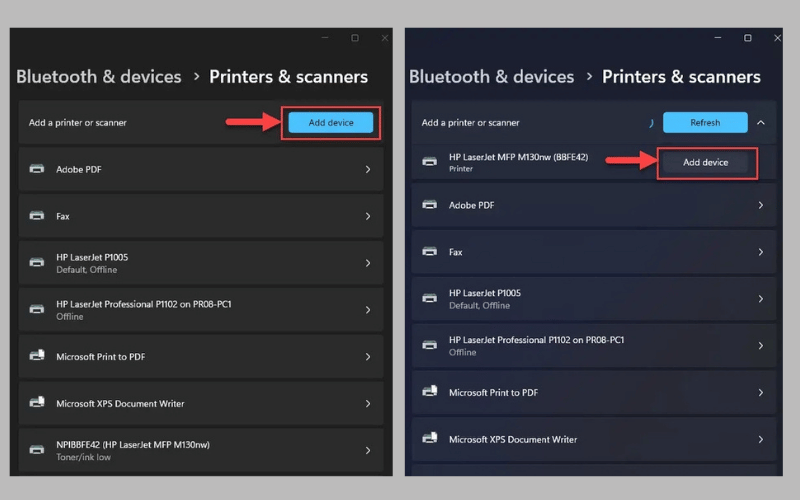Screen dimensions: 800x500
Task: Click HP LaserJet Professional P1102 icon, right window
Action: [430, 345]
